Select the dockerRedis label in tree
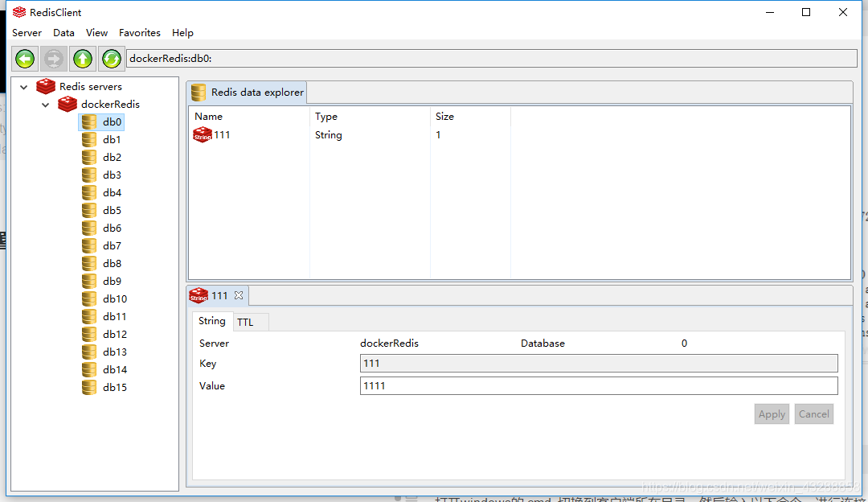The height and width of the screenshot is (502, 868). click(110, 104)
